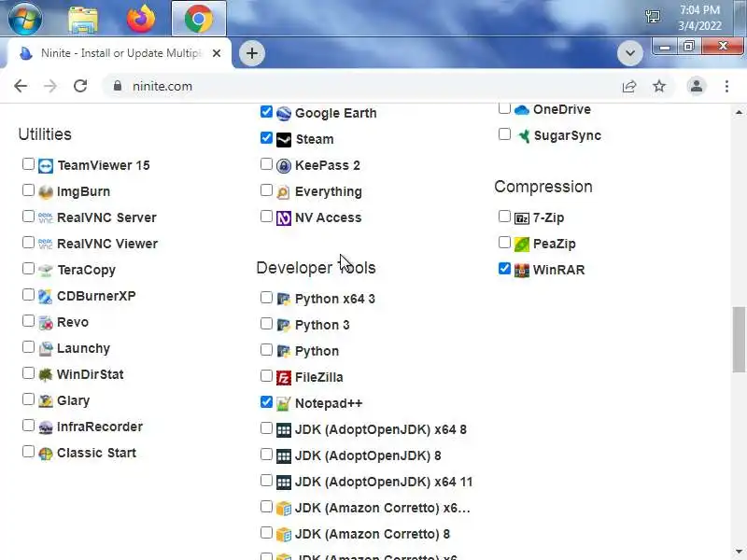This screenshot has height=560, width=747.
Task: Click the Steam app icon
Action: [x=284, y=140]
